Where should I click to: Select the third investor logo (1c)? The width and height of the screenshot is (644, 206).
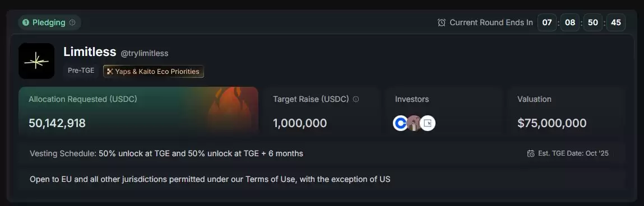click(x=428, y=123)
